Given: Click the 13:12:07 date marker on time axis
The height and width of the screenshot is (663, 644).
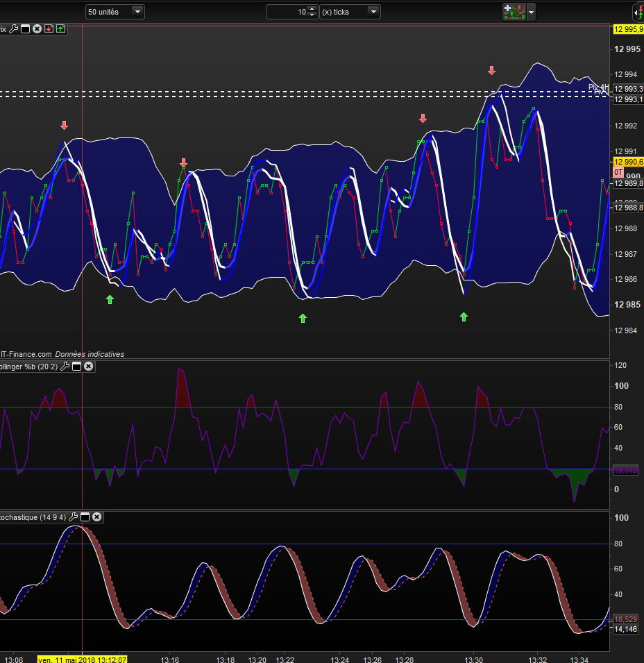Looking at the screenshot, I should point(82,658).
